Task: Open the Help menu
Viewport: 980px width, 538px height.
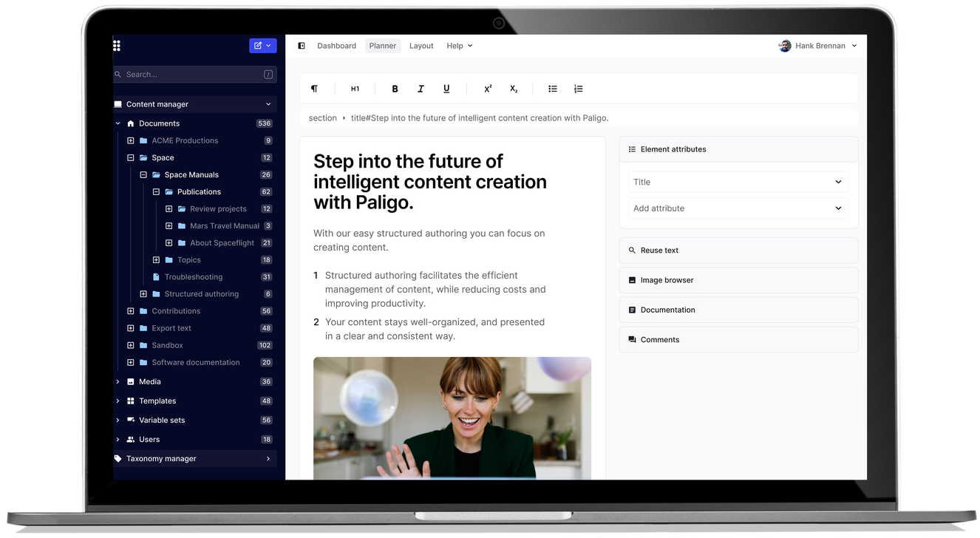Action: click(x=459, y=46)
